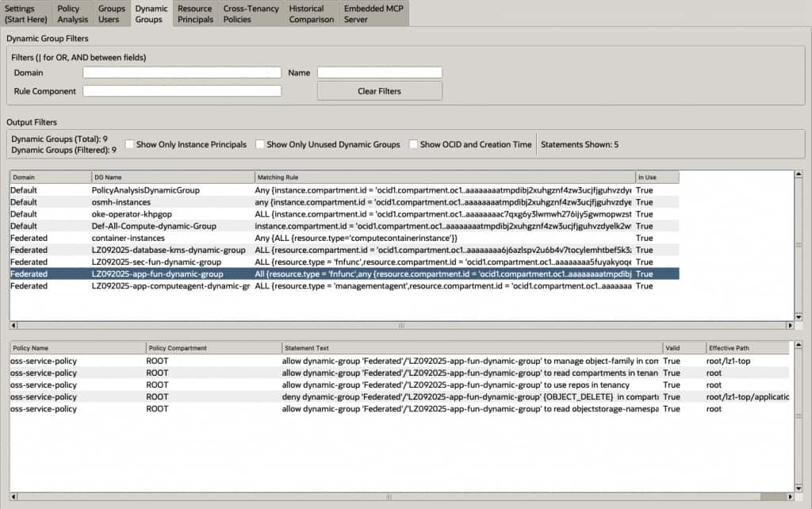Sort by the Valid column header

tap(684, 348)
